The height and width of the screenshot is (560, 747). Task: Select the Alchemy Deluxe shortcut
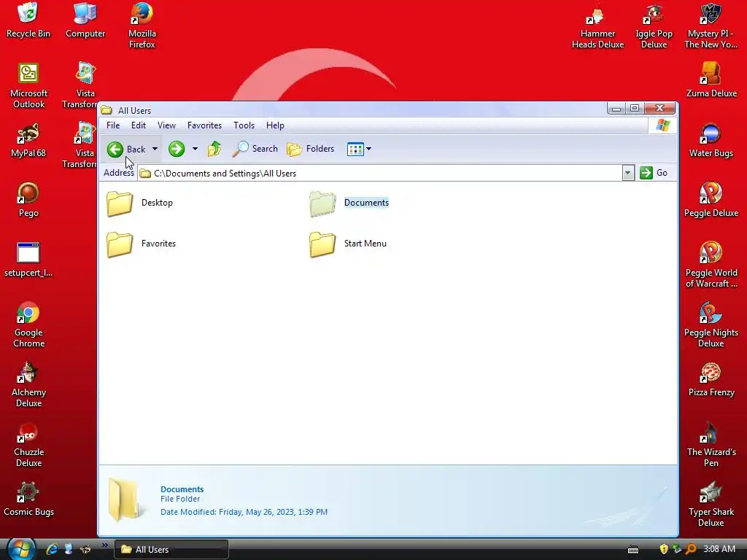pyautogui.click(x=28, y=385)
